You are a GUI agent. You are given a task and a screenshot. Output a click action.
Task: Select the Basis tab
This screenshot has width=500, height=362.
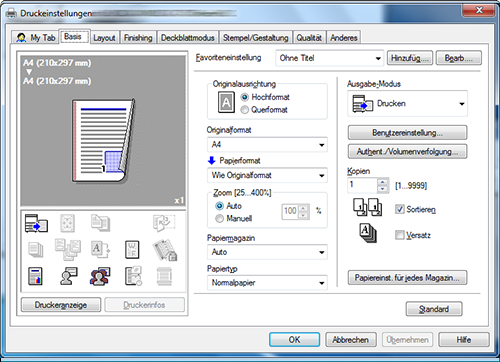coord(74,36)
